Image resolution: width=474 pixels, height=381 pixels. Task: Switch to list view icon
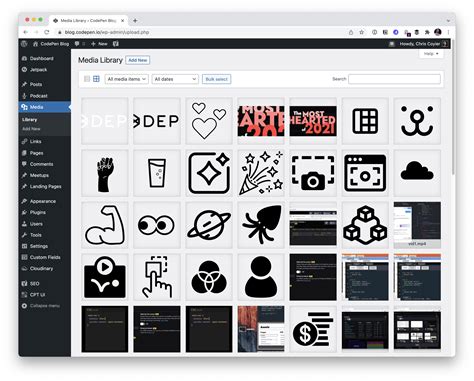(x=87, y=79)
